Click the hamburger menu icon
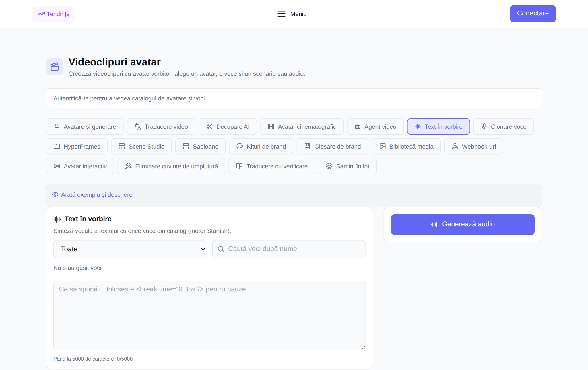This screenshot has width=588, height=370. coord(282,14)
